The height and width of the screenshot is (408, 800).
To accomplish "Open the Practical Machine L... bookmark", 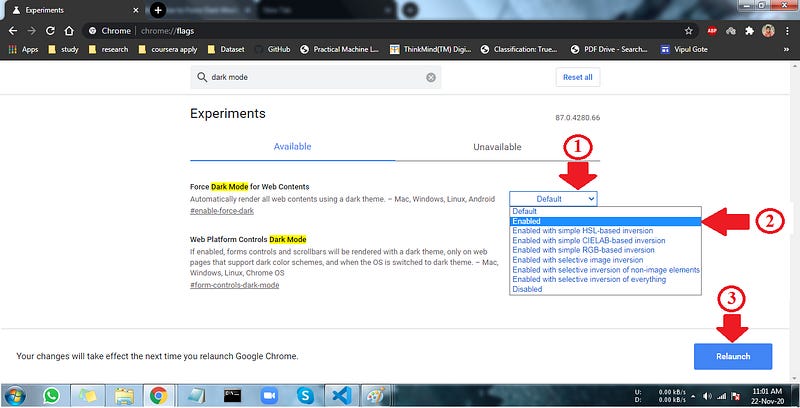I will coord(340,49).
